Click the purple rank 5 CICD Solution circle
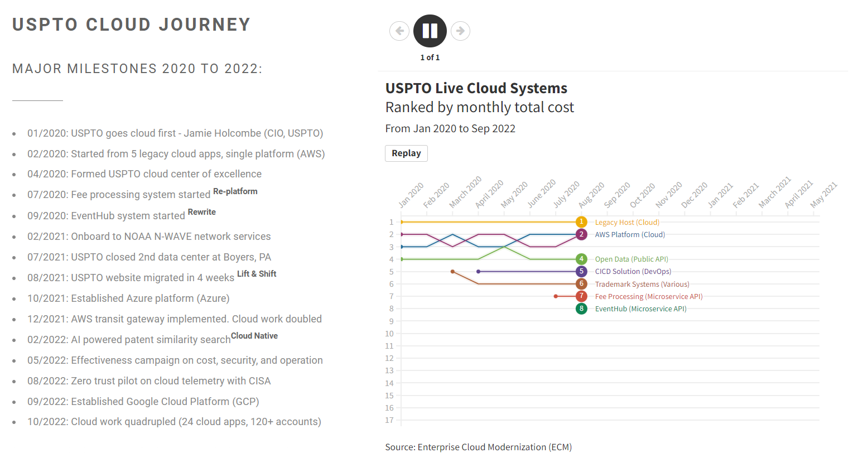The image size is (868, 453). tap(581, 272)
